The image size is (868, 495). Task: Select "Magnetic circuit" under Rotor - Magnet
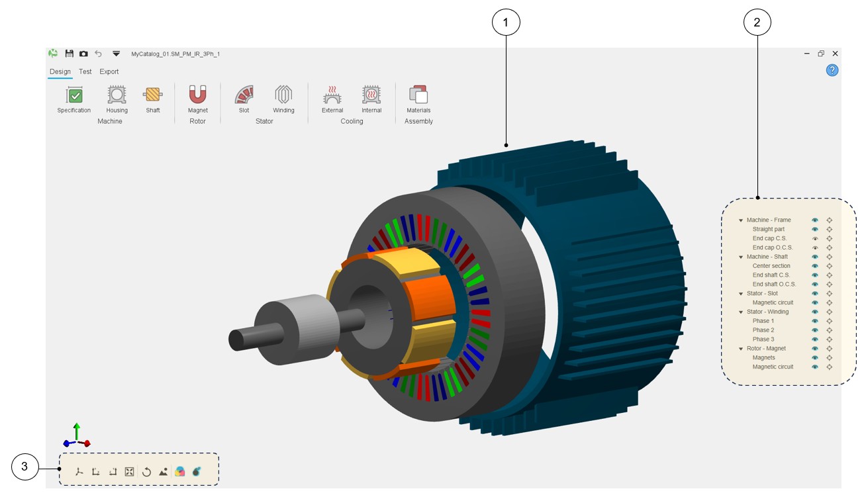coord(773,367)
